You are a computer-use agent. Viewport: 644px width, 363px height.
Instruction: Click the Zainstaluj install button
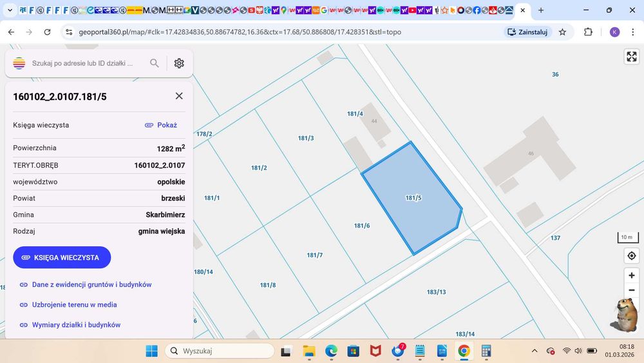pos(528,32)
